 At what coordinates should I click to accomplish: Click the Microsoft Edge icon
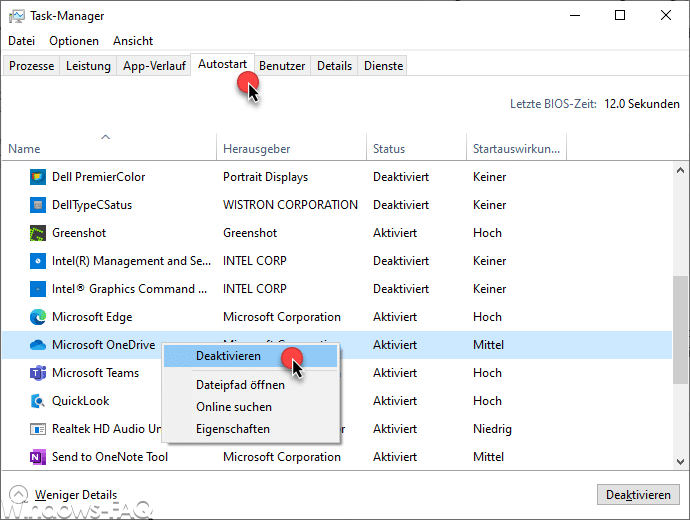[x=38, y=317]
